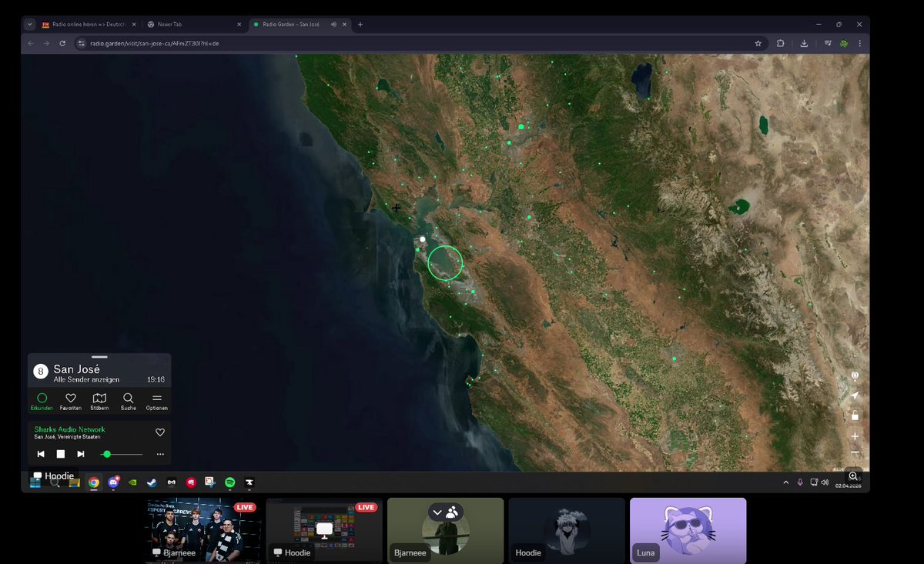Click Alle Sender anzeigen link

(86, 379)
